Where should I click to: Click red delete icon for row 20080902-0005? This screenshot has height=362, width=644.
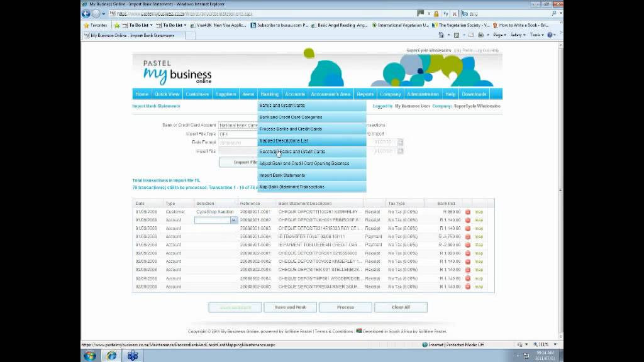467,287
